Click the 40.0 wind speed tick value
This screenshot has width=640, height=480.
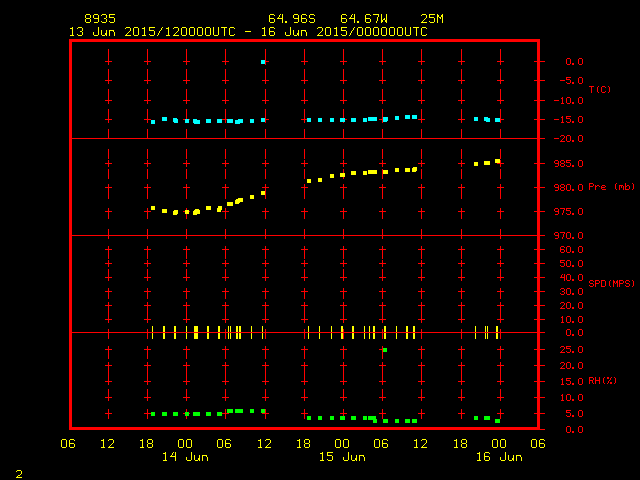(571, 278)
